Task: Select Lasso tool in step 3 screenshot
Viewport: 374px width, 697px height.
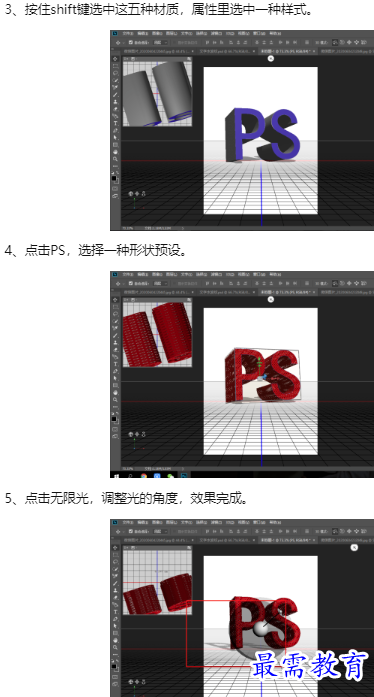Action: click(115, 73)
